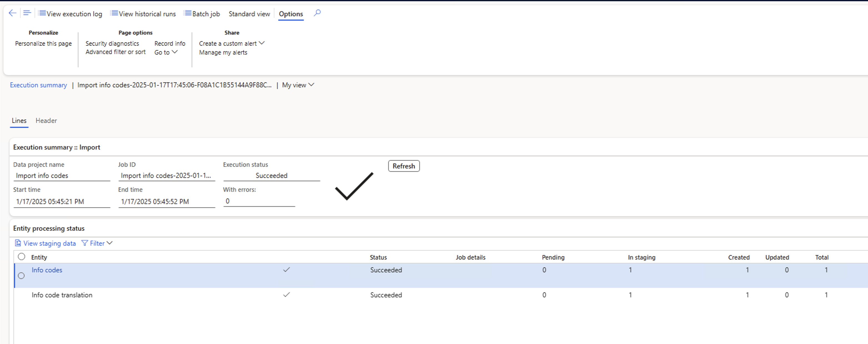
Task: Click the Options ribbon menu item
Action: pos(291,14)
